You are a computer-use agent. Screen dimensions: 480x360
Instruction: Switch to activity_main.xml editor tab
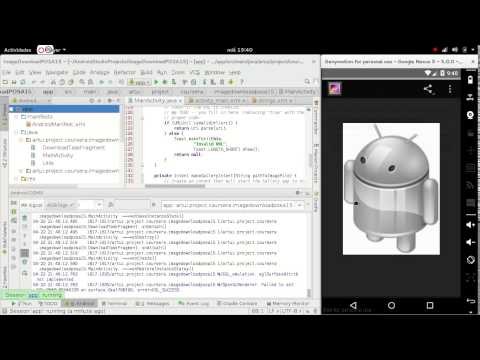tap(217, 100)
